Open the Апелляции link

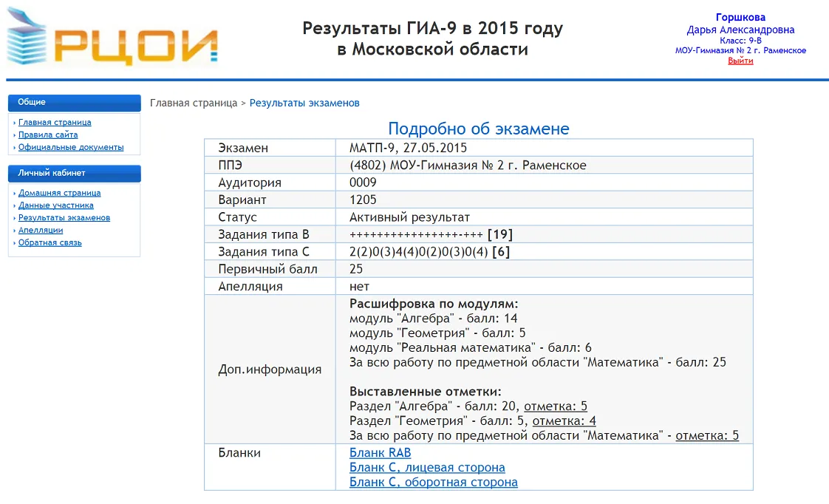(41, 230)
